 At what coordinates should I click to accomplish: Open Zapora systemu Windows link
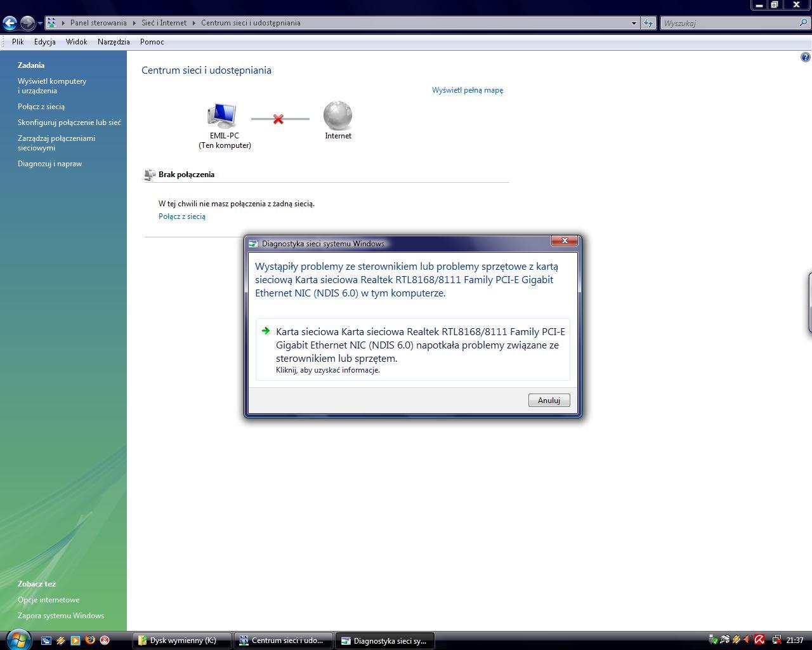point(61,616)
